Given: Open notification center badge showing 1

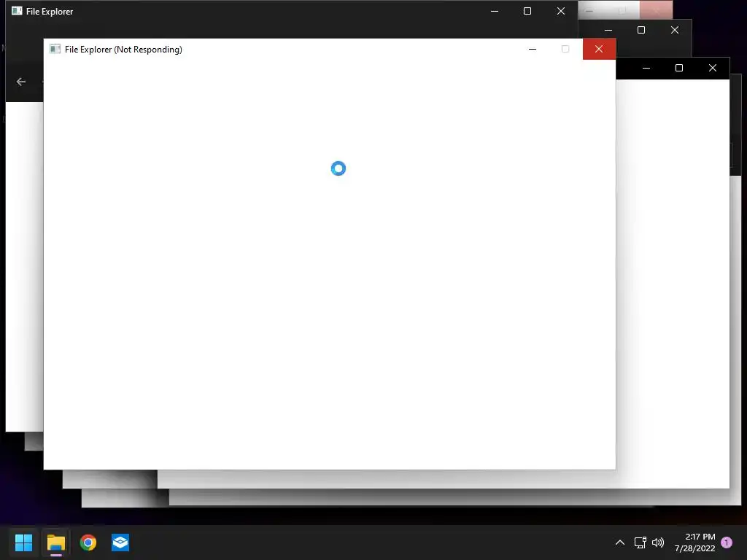Looking at the screenshot, I should pos(727,542).
